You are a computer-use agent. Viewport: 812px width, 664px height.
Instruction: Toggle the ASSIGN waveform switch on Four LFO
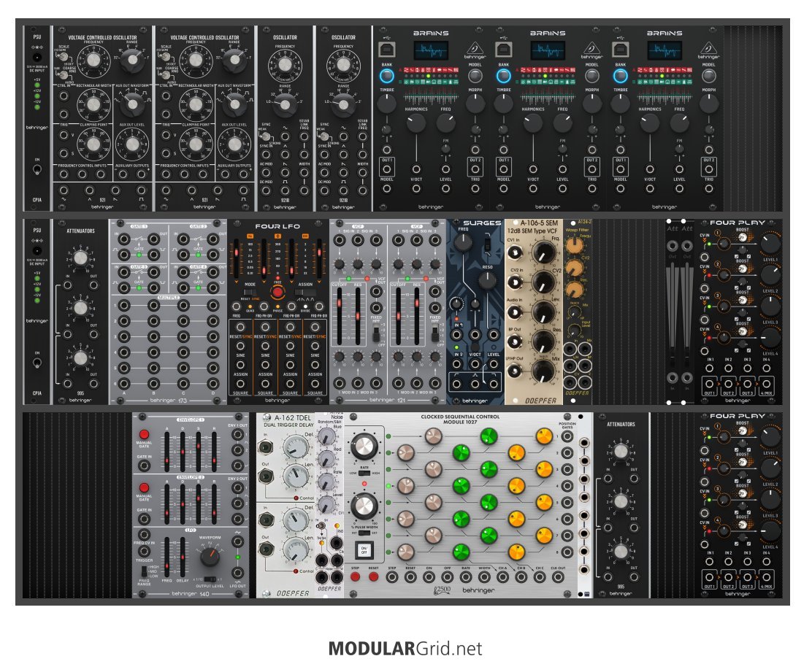[x=304, y=293]
